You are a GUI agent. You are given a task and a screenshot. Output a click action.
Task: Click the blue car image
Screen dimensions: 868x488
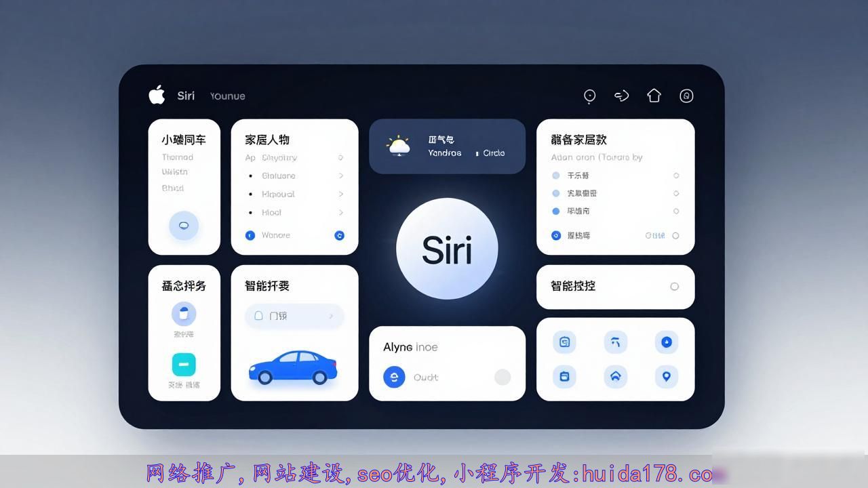pyautogui.click(x=293, y=367)
